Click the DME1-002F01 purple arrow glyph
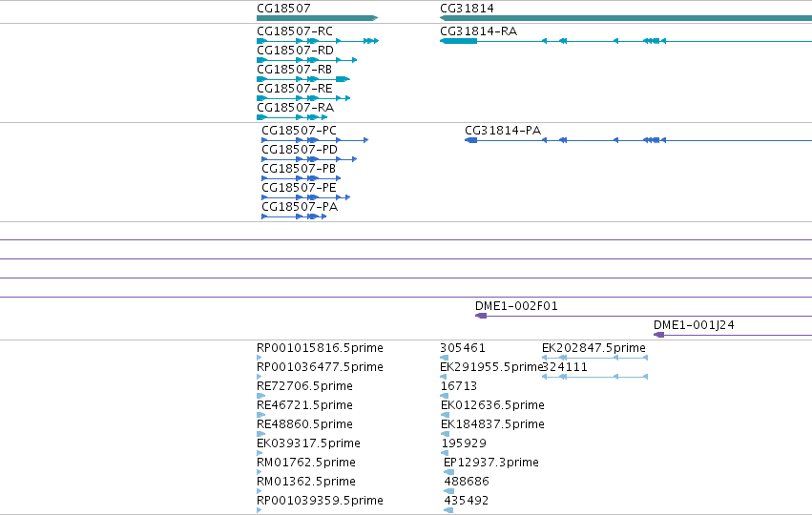812x515 pixels. pos(643,316)
